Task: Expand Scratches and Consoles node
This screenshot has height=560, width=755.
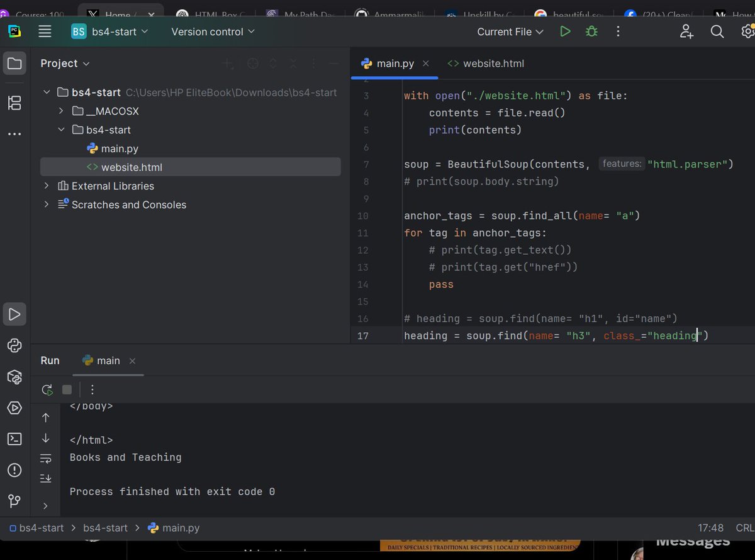Action: (47, 204)
